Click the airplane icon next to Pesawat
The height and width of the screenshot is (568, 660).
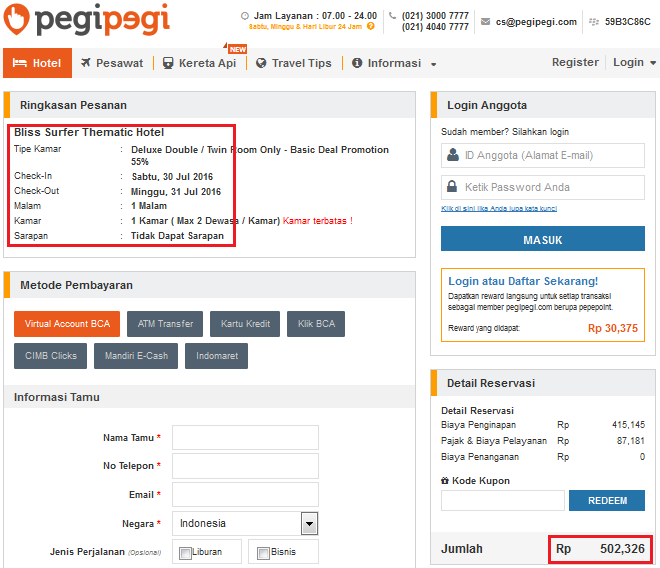86,62
